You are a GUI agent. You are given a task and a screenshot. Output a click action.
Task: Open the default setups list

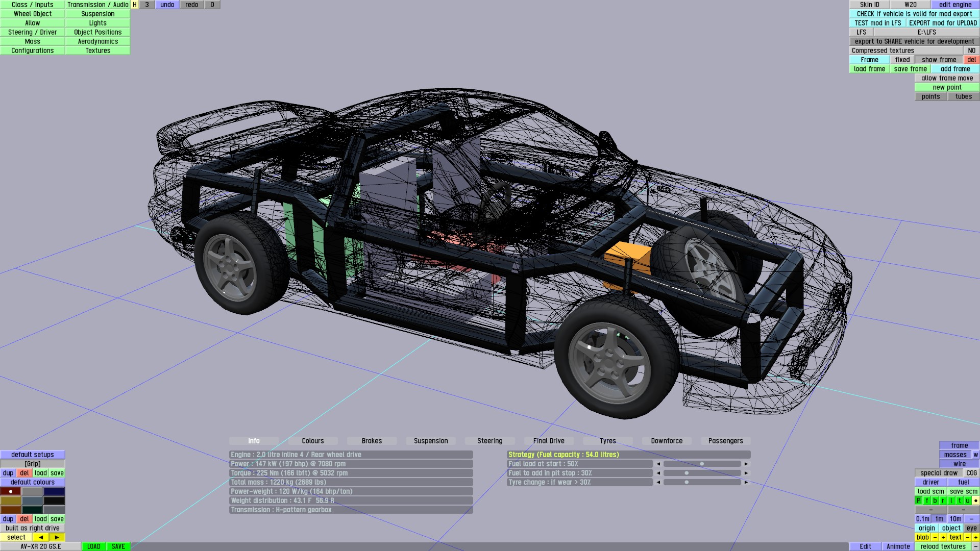point(32,455)
